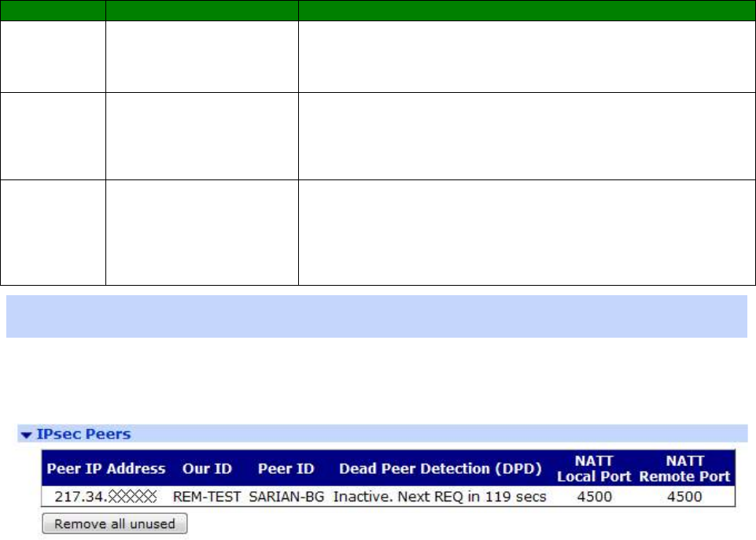Select the Dead Peer Detection (DPD) header
Image resolution: width=756 pixels, height=540 pixels.
tap(441, 468)
